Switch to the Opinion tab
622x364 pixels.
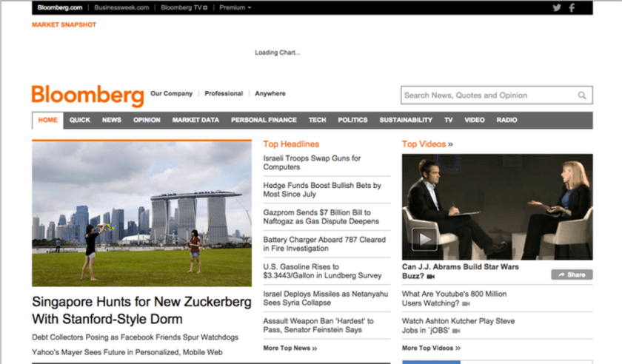coord(147,120)
